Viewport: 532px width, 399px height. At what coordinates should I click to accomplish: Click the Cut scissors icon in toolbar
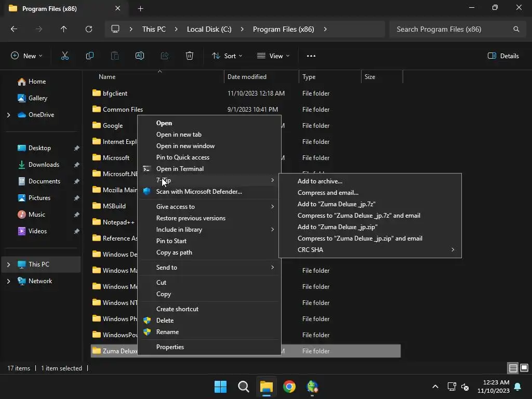pyautogui.click(x=65, y=56)
